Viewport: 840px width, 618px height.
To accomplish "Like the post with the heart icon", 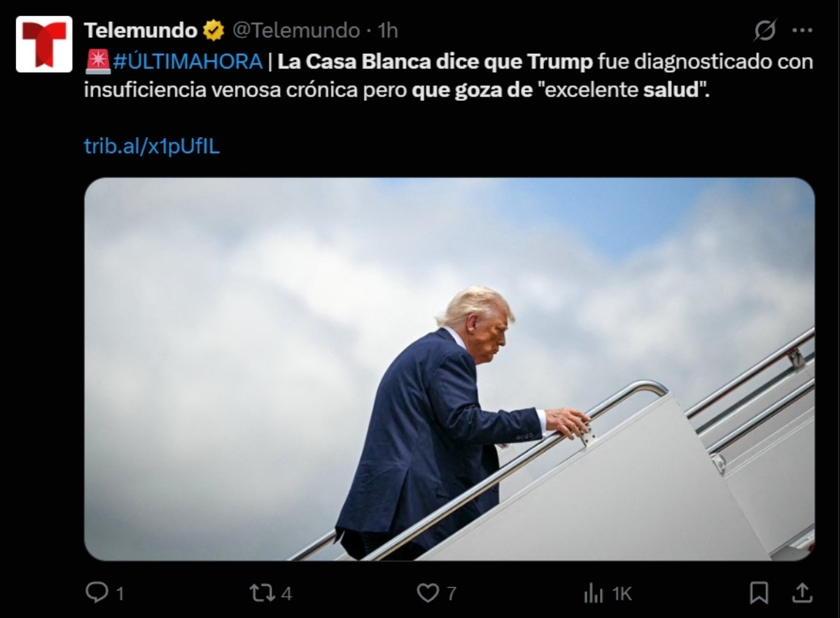I will (x=428, y=593).
